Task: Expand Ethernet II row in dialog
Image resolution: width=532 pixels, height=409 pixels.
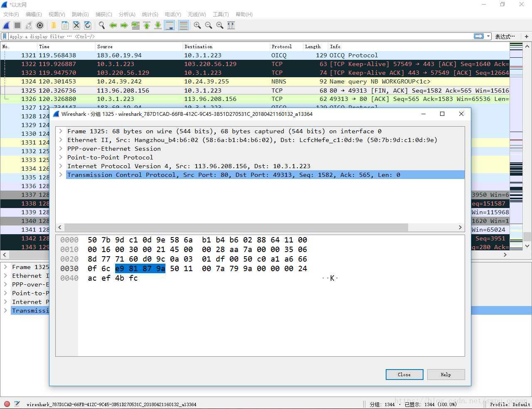Action: pos(61,140)
